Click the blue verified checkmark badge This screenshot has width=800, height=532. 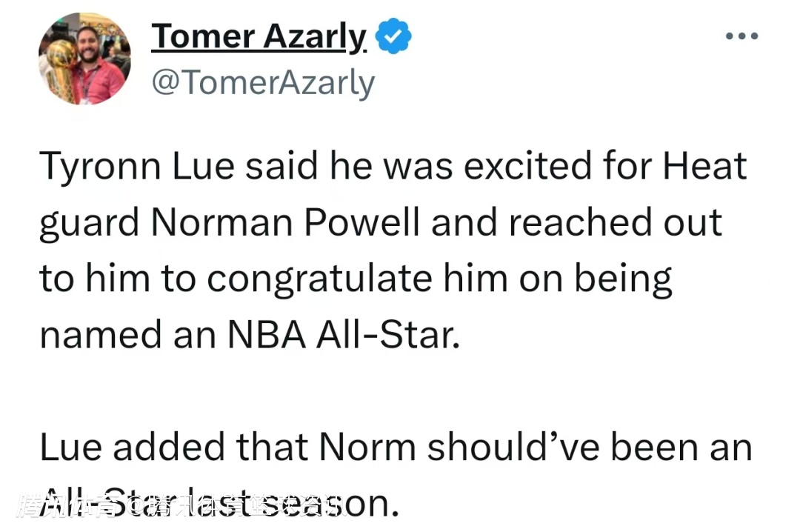pos(394,37)
